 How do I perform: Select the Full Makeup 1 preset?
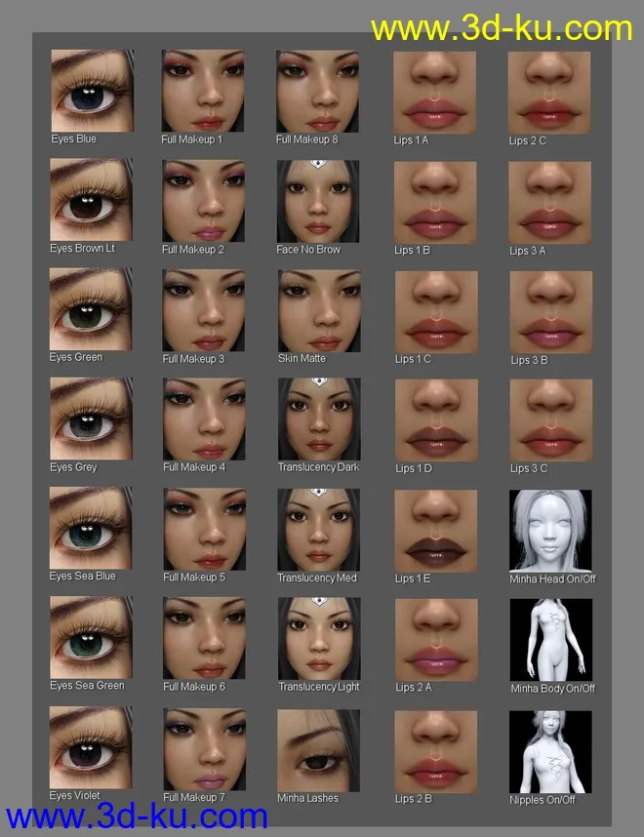pos(203,91)
